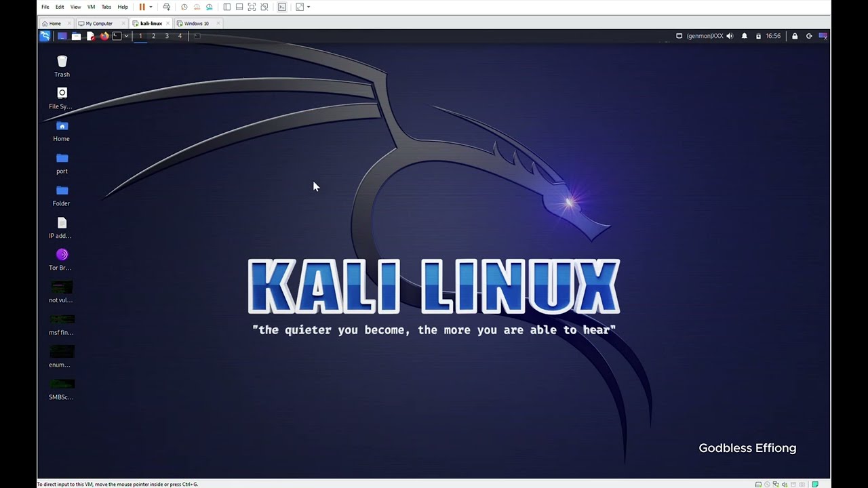Expand the stretch guest dropdown arrow

tap(309, 7)
